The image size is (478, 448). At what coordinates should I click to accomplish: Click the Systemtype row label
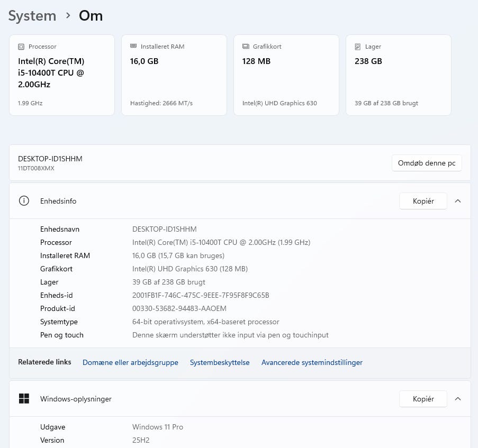59,322
